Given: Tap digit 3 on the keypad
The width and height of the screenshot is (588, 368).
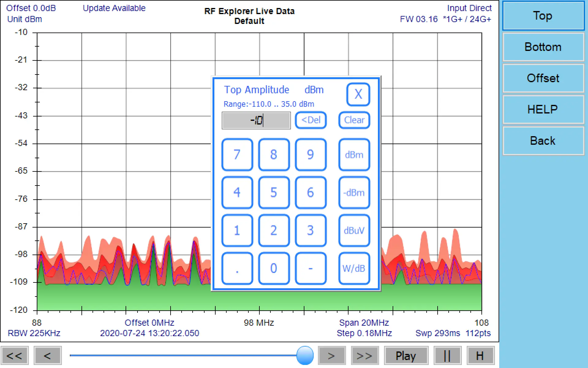Looking at the screenshot, I should [311, 231].
